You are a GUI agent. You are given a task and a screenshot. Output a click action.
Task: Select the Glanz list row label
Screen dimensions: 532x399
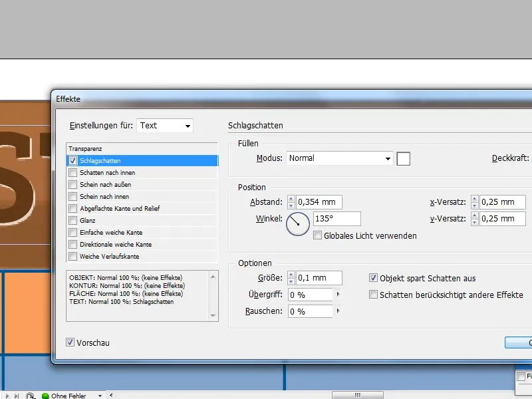pos(88,221)
